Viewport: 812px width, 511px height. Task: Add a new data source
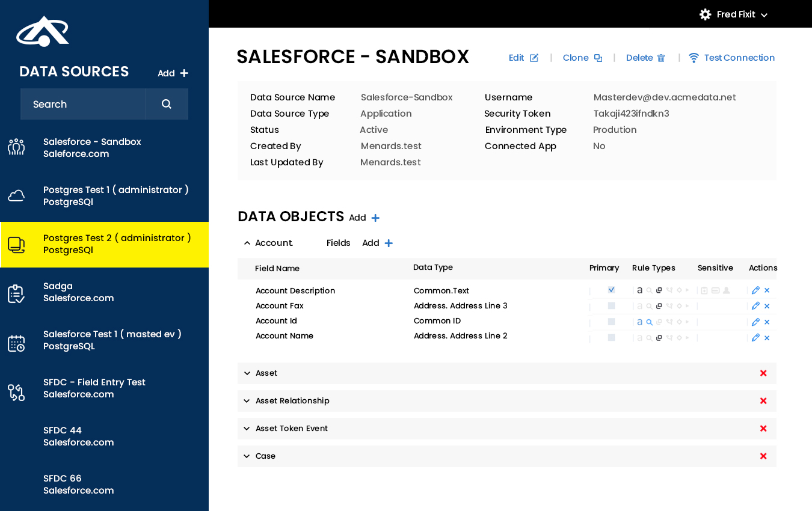173,73
